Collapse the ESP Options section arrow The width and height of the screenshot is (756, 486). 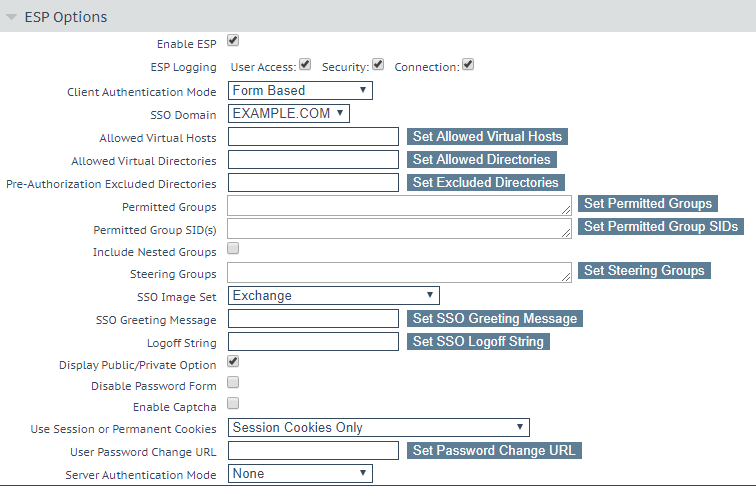(x=12, y=17)
